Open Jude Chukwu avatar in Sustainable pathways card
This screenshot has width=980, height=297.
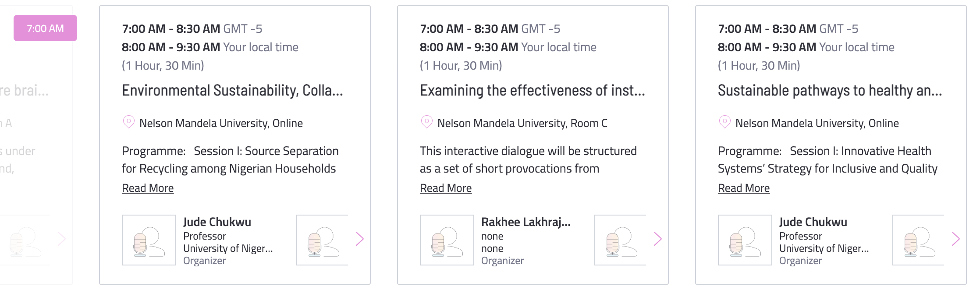pos(745,240)
